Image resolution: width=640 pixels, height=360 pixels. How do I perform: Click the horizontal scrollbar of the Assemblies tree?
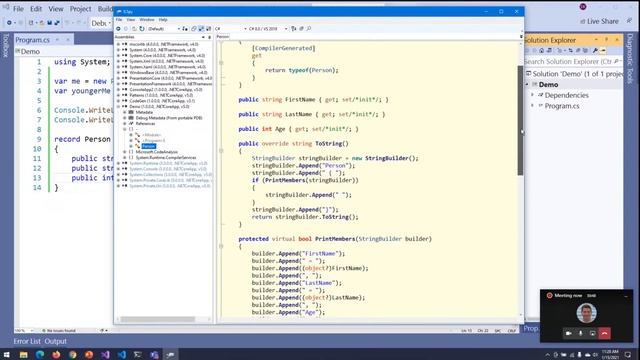(158, 319)
